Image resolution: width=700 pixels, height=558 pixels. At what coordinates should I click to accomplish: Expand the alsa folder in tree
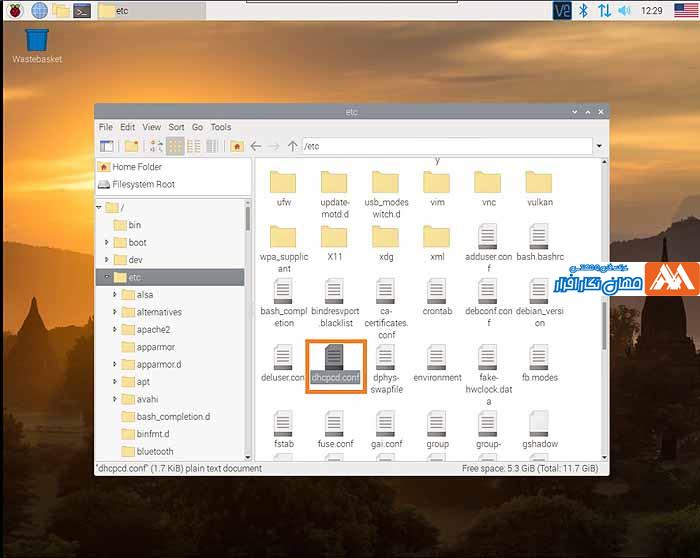[115, 295]
